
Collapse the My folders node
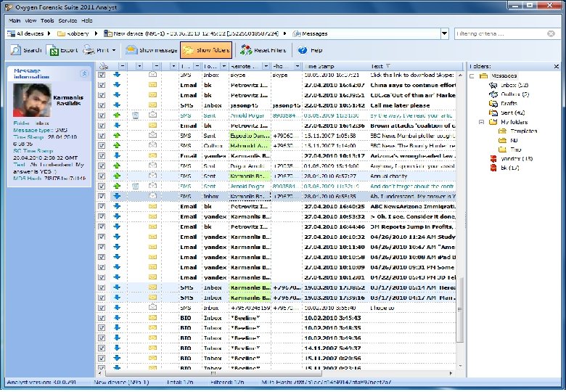click(x=481, y=122)
